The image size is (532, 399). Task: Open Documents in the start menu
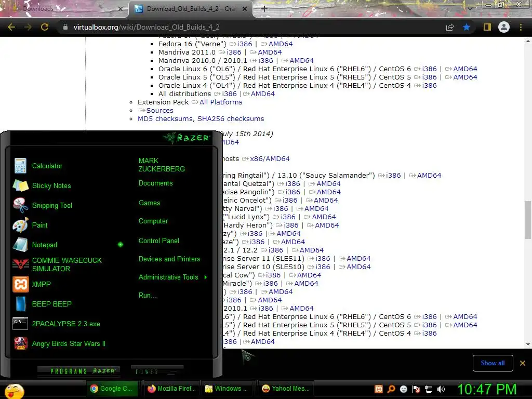click(156, 183)
